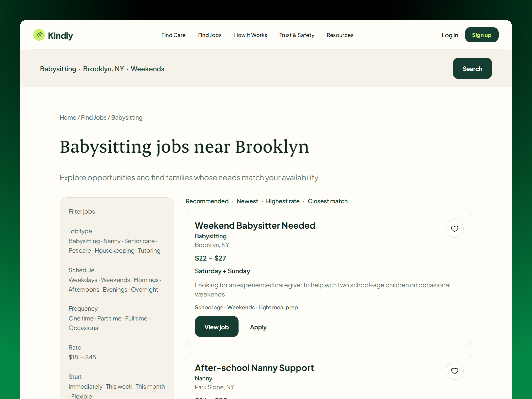Open Weekend Babysitter Needed job title
This screenshot has height=399, width=532.
coord(255,226)
